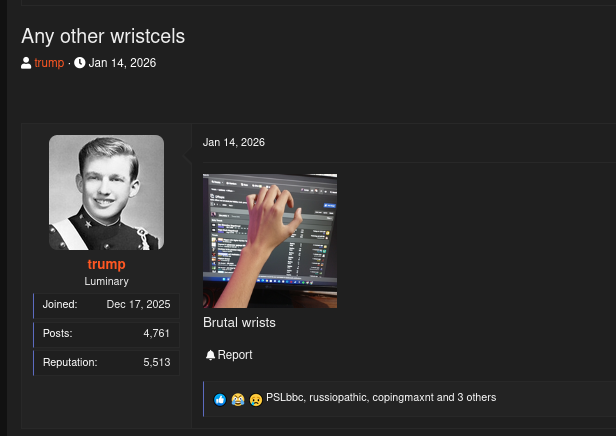
Task: Open the attached hand photo in post
Action: pyautogui.click(x=270, y=240)
